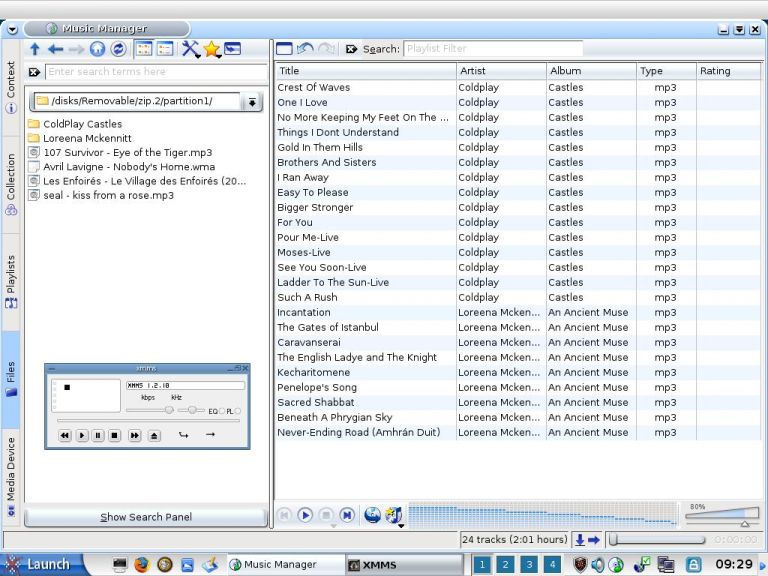
Task: Clear the playlist filter text
Action: coord(351,49)
